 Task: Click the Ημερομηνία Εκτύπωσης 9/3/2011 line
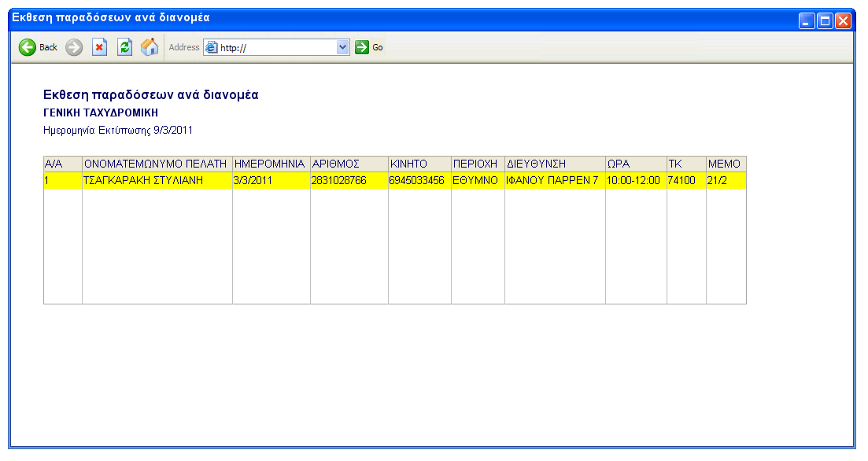[x=118, y=130]
